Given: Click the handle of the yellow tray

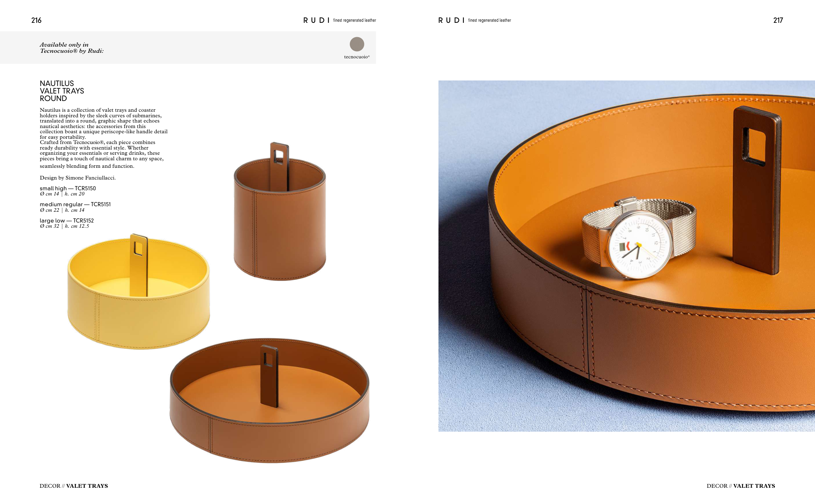Looking at the screenshot, I should pos(139,265).
